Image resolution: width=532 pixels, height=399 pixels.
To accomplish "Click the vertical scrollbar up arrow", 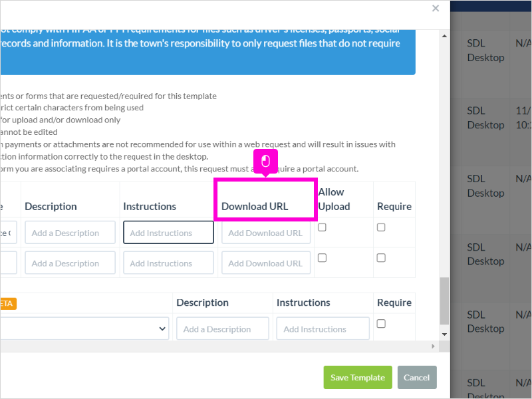I will point(444,36).
